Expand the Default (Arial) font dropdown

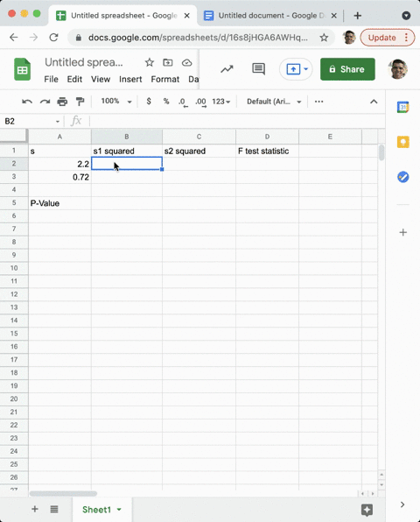tap(274, 102)
